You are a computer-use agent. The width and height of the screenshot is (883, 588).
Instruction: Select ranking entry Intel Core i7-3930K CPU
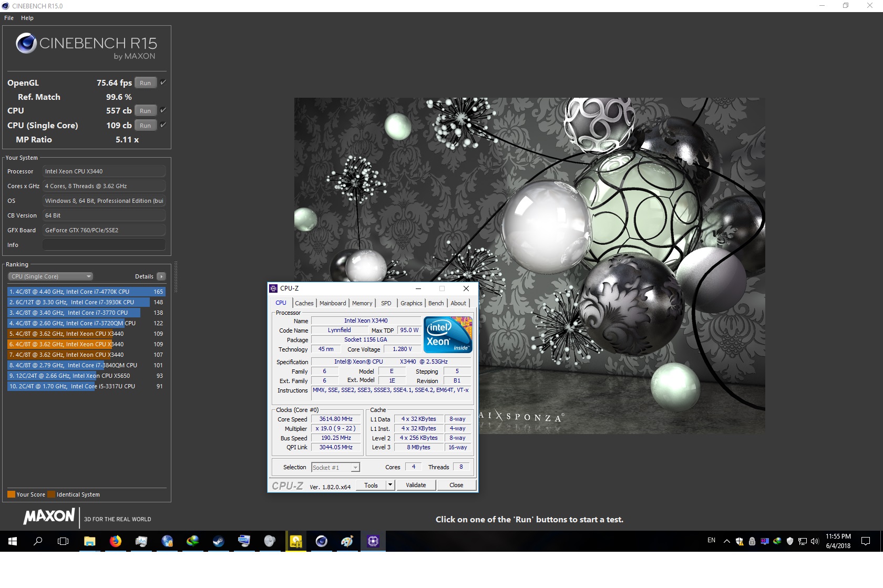coord(86,302)
